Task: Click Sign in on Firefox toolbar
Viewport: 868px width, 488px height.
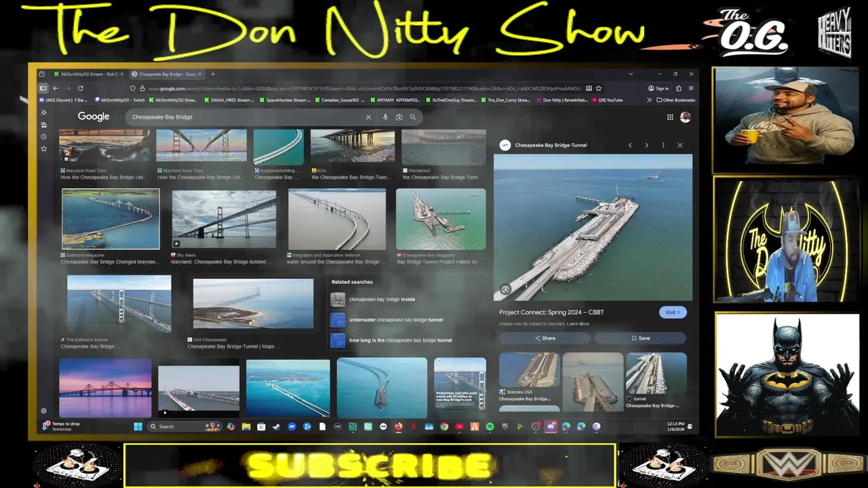Action: point(658,88)
